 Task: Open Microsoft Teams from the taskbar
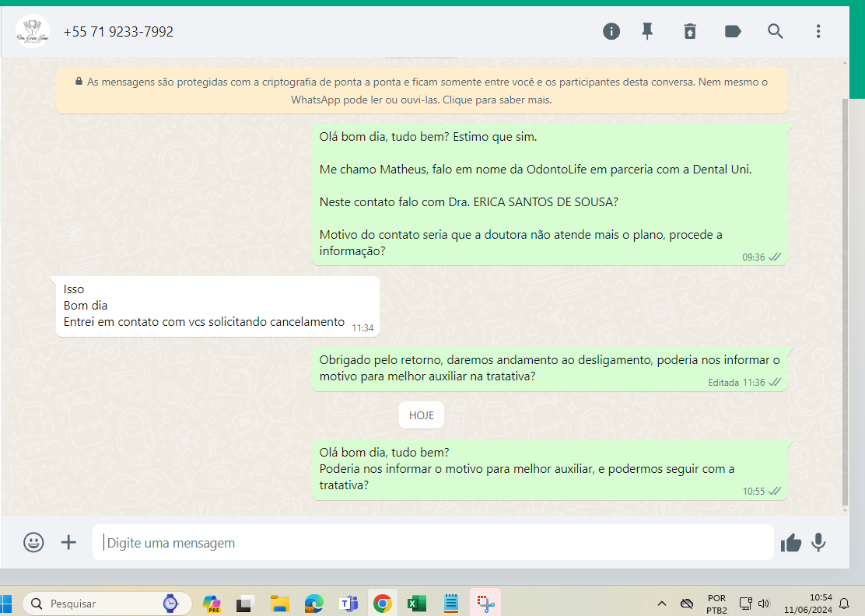point(348,603)
